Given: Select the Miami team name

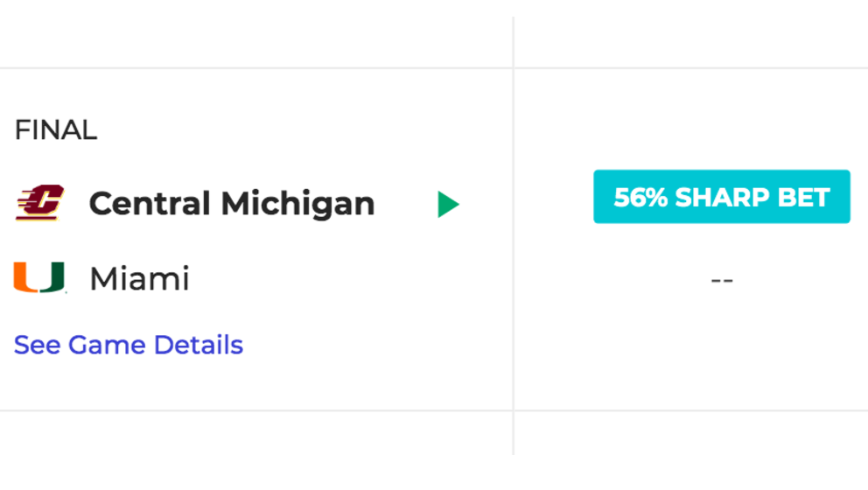Looking at the screenshot, I should (139, 278).
